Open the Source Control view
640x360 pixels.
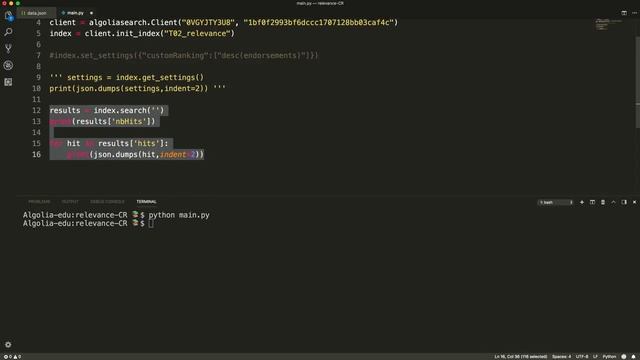tap(8, 49)
